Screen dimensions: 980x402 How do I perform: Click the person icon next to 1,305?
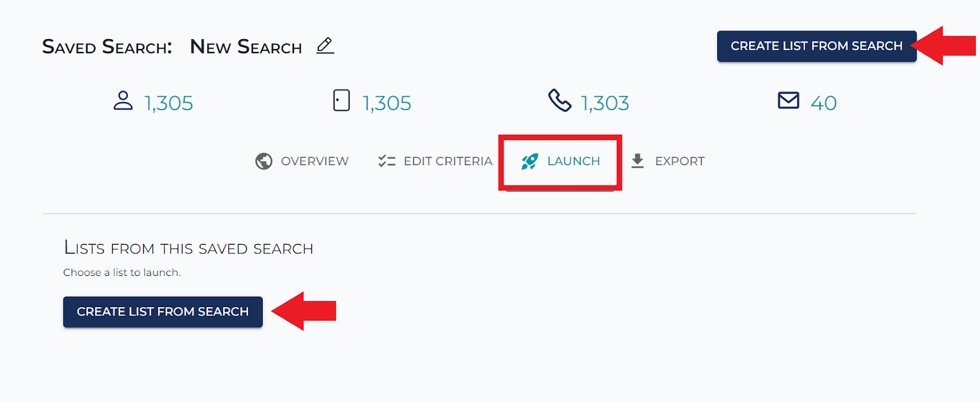[123, 100]
